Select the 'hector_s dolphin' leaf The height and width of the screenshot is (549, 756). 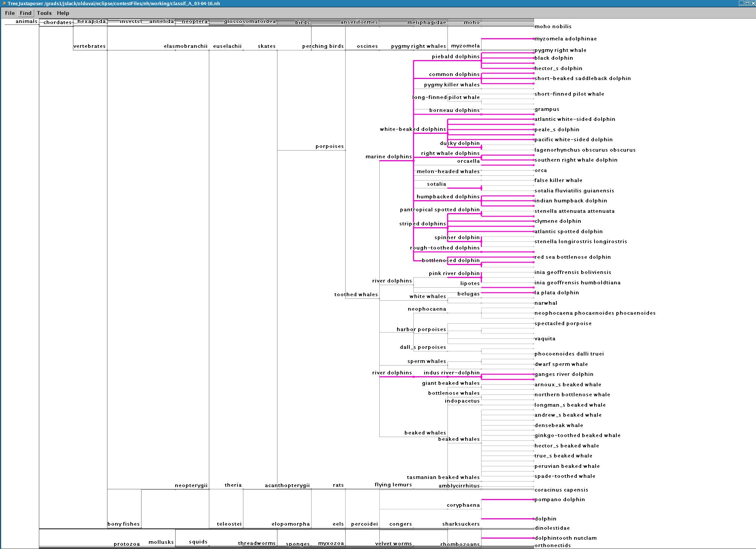click(558, 69)
